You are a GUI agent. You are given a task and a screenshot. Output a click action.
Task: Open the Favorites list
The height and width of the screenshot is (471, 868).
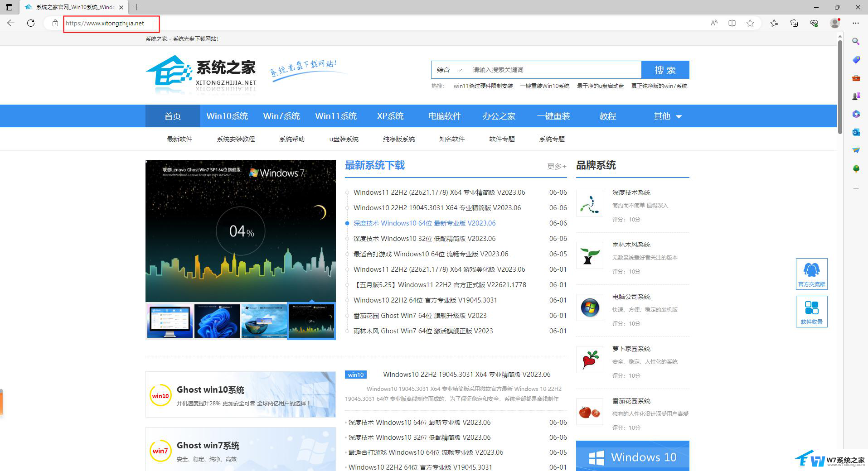774,23
